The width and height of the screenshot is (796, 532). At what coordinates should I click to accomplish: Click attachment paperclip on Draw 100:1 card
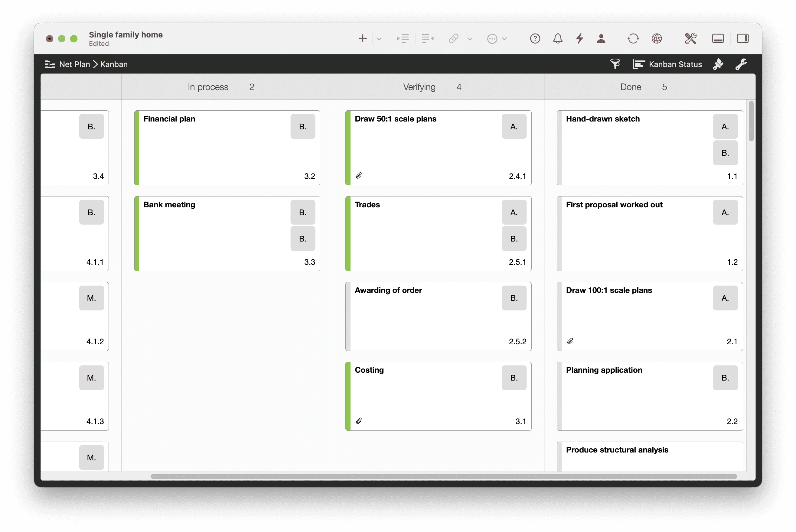570,341
